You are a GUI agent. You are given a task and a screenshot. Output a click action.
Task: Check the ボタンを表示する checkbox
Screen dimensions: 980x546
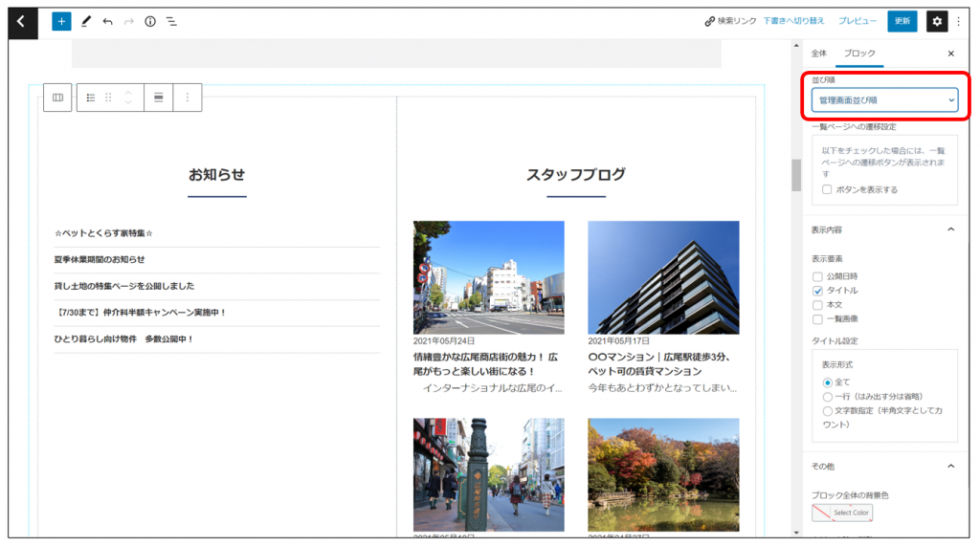coord(827,189)
